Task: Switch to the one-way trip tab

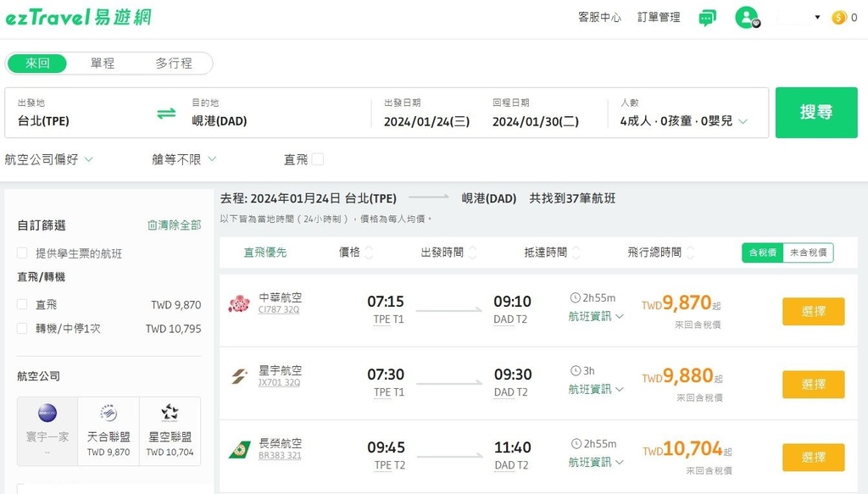Action: point(103,64)
